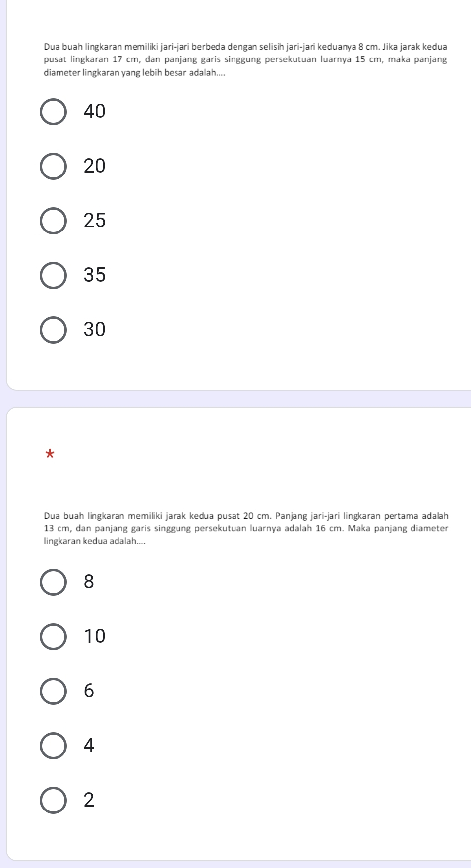The width and height of the screenshot is (471, 868).
Task: Click the '8' answer label text
Action: (x=89, y=581)
